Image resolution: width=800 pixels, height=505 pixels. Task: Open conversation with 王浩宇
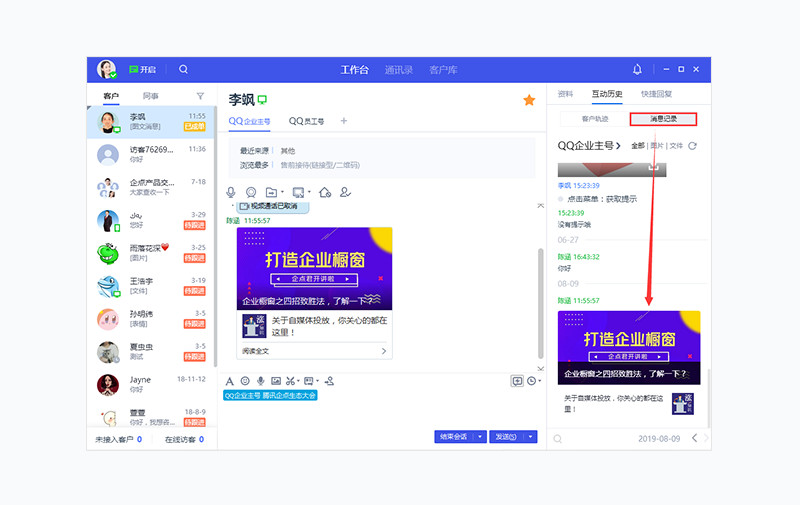pyautogui.click(x=151, y=286)
